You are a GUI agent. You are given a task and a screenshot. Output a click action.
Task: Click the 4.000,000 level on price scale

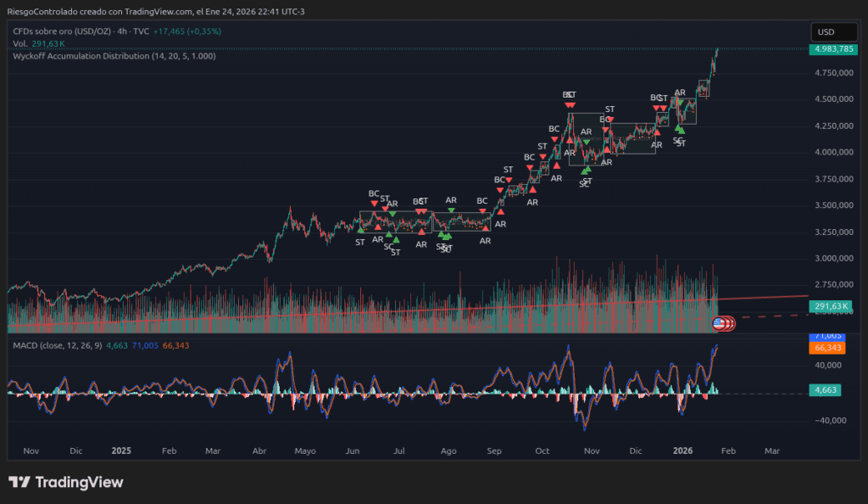tap(832, 153)
